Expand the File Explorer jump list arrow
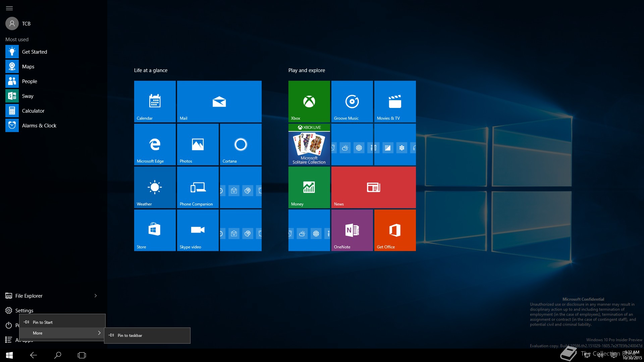 coord(96,296)
